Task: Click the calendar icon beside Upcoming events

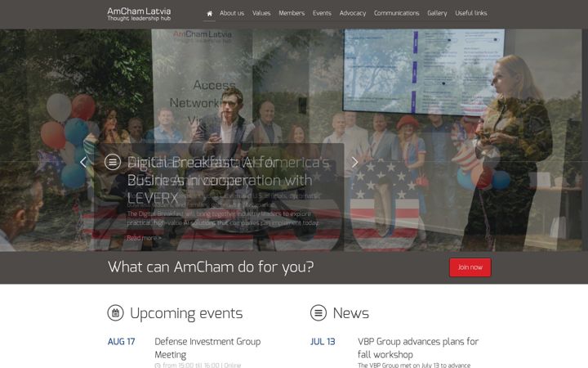Action: [x=115, y=312]
